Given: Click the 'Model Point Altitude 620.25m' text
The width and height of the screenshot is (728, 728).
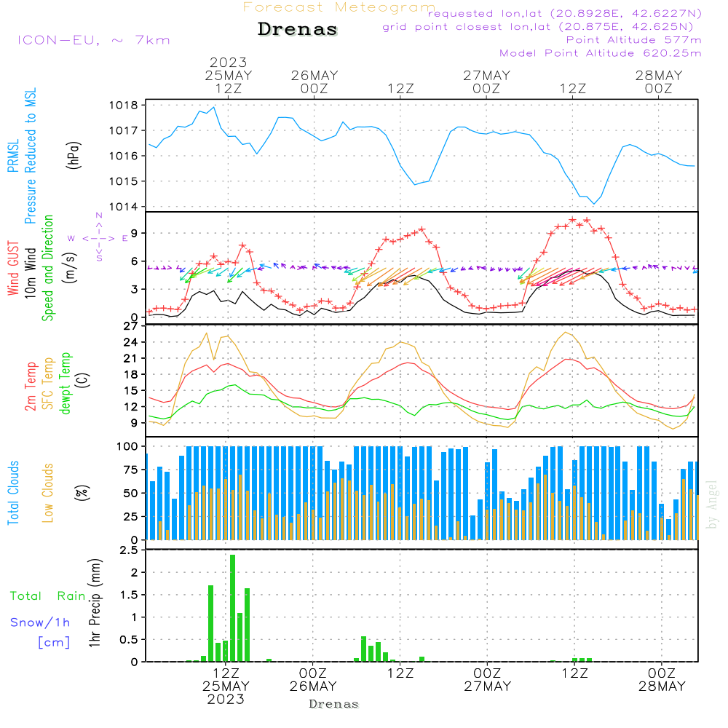Looking at the screenshot, I should 601,53.
